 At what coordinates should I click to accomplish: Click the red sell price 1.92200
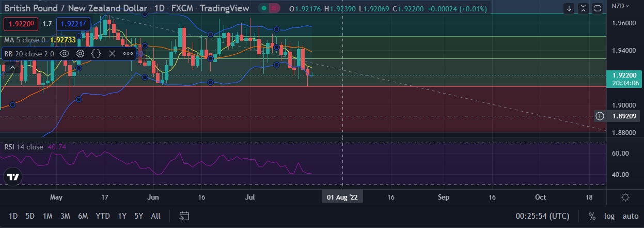21,24
